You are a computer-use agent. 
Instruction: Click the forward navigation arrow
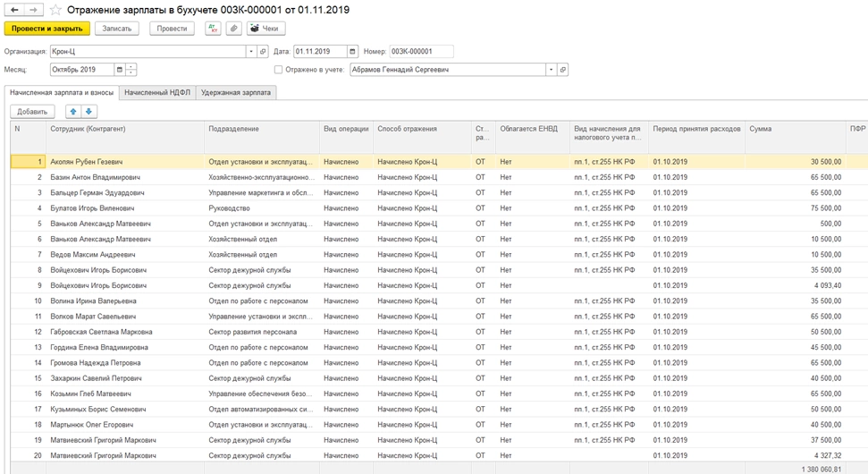[x=33, y=10]
